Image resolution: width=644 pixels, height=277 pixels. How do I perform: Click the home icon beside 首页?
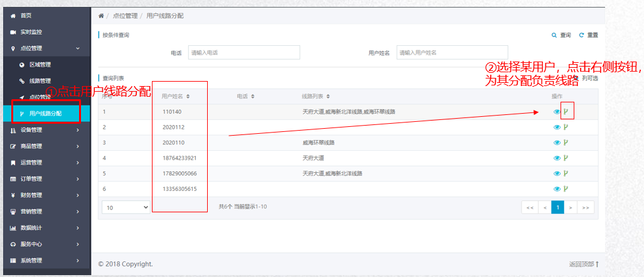pyautogui.click(x=13, y=16)
